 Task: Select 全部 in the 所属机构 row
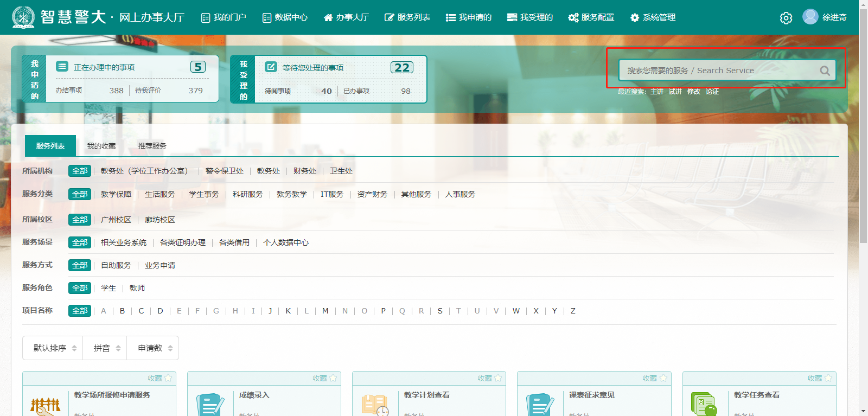pos(80,171)
